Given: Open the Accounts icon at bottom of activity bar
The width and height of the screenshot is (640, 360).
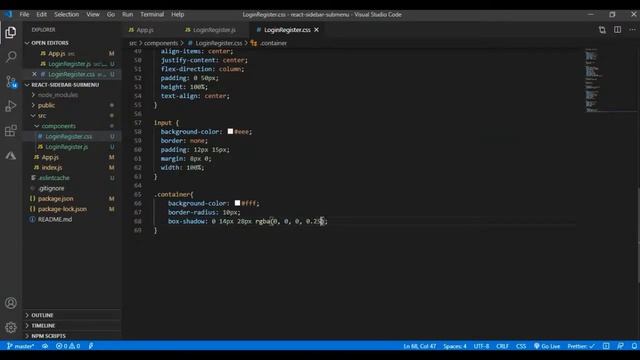Looking at the screenshot, I should pos(11,303).
